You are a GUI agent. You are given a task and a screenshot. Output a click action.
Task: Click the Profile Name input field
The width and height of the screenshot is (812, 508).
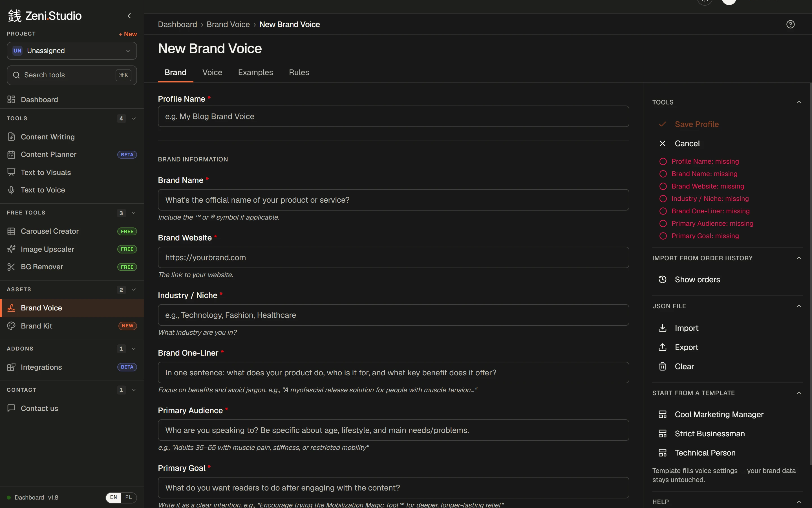click(393, 116)
